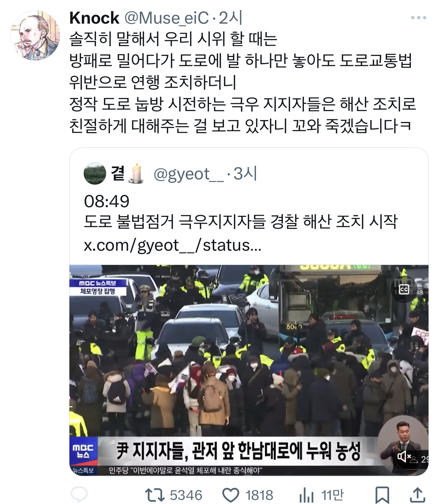Open the share arrow icon
The height and width of the screenshot is (504, 439).
[417, 495]
